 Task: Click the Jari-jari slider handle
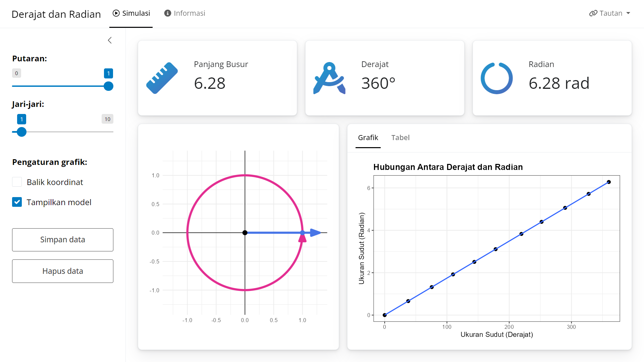click(21, 132)
